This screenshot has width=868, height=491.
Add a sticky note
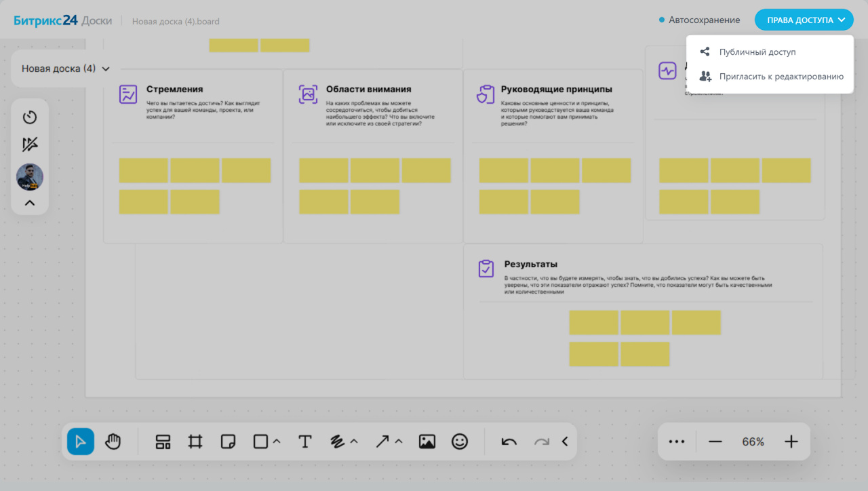229,441
